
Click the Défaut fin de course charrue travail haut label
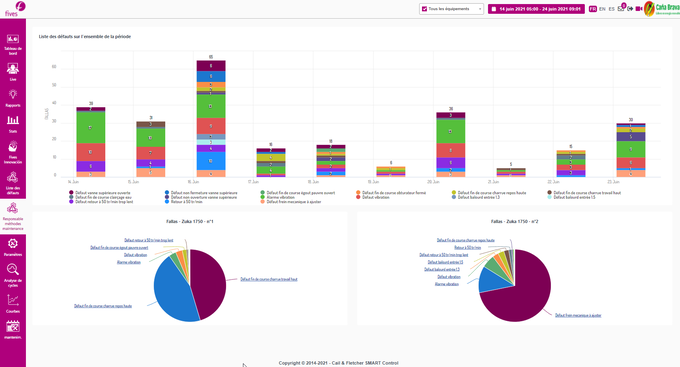269,279
